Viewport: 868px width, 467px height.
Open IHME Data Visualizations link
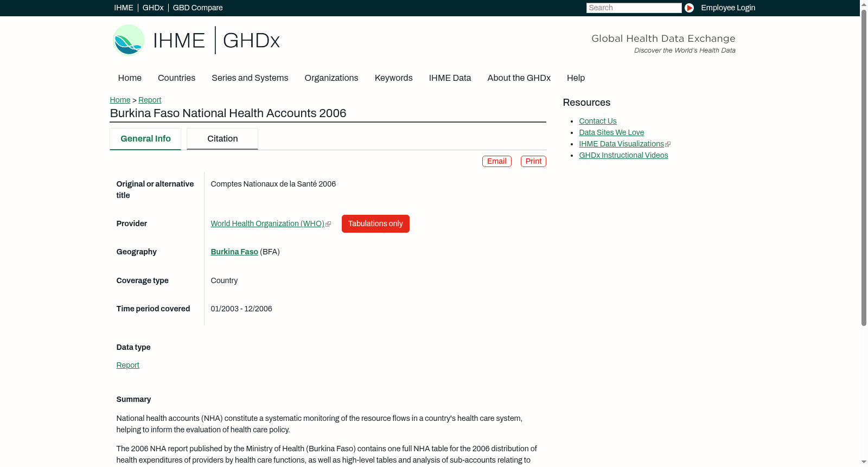pyautogui.click(x=621, y=144)
